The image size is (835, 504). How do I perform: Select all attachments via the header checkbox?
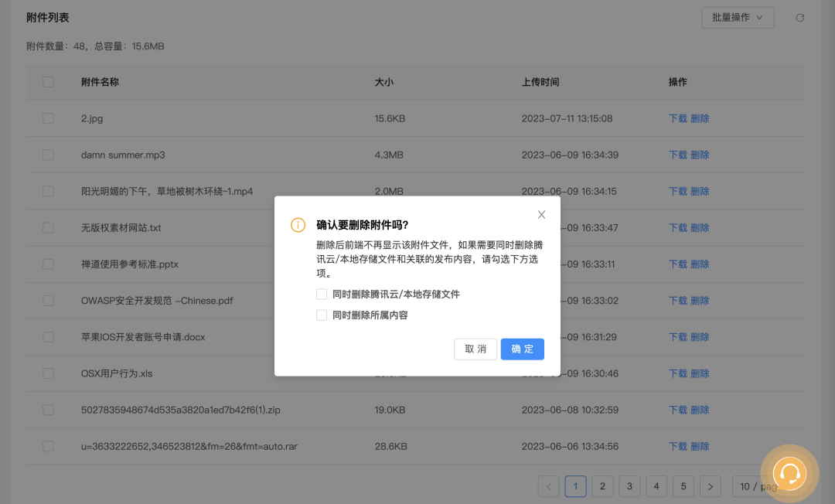point(48,81)
